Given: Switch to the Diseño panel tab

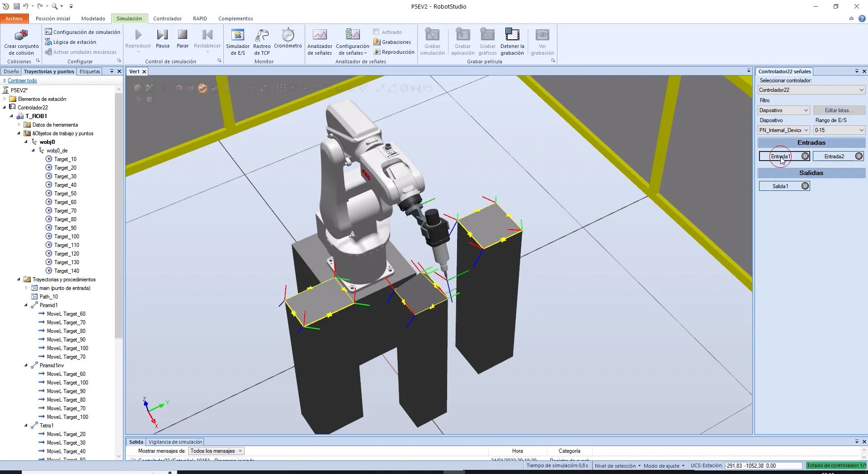Looking at the screenshot, I should 11,71.
